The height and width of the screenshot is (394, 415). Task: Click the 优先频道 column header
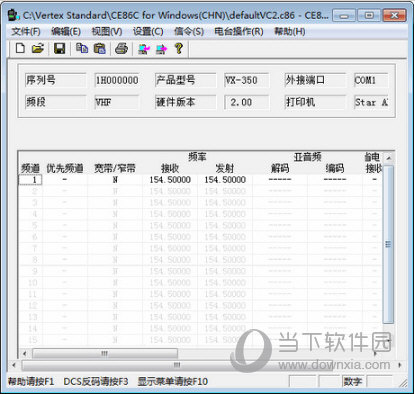(x=65, y=168)
